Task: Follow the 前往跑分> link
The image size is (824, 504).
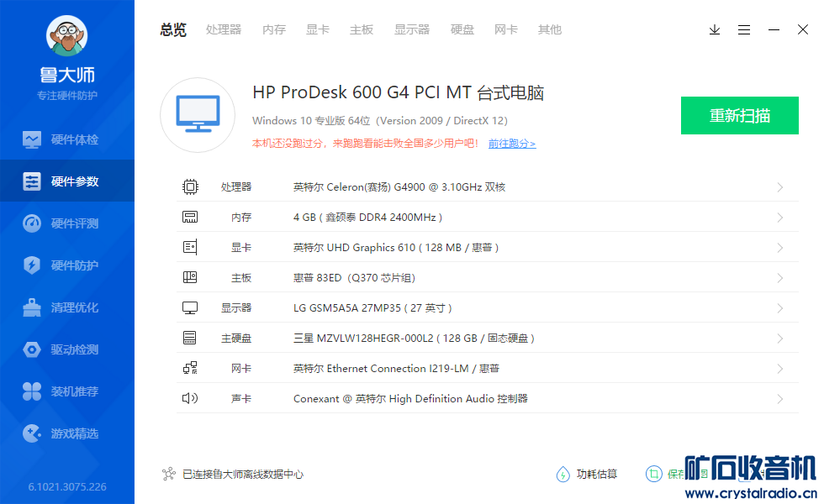Action: pos(512,144)
